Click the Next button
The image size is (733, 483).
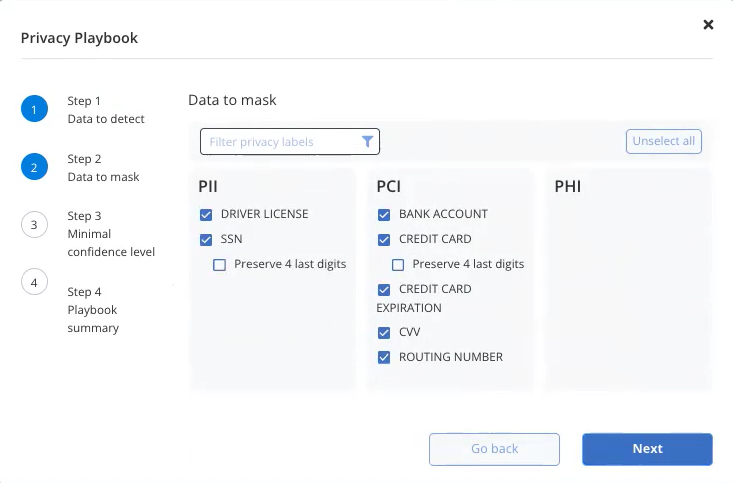[647, 449]
